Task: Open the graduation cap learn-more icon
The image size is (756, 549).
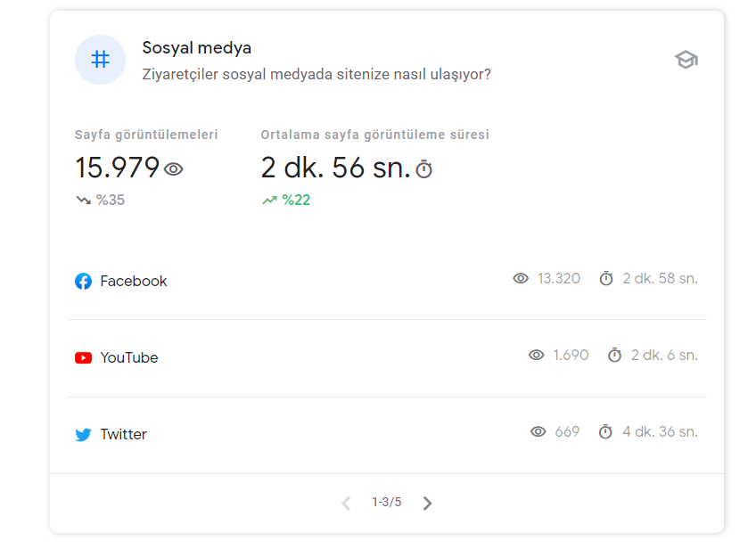Action: [686, 60]
